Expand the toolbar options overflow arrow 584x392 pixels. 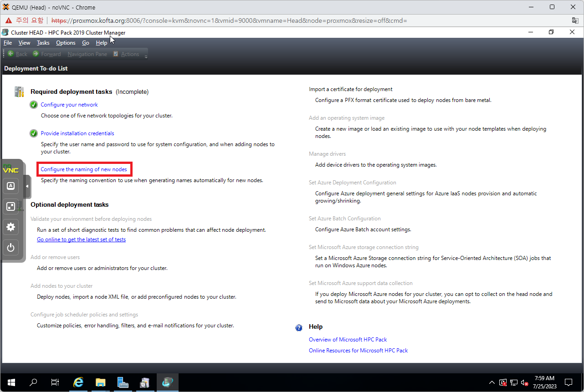tap(146, 56)
